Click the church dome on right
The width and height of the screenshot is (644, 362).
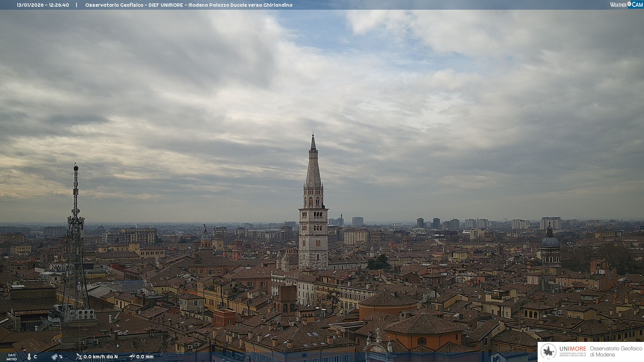click(550, 241)
